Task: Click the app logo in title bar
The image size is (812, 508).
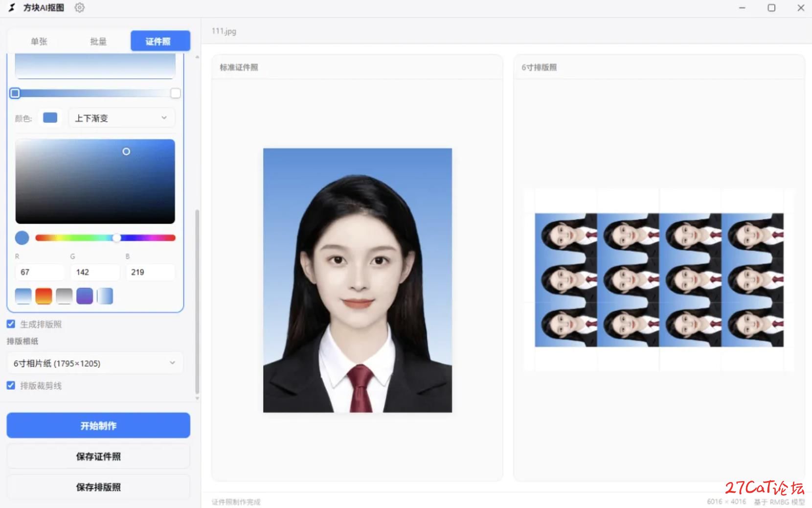Action: pyautogui.click(x=12, y=8)
